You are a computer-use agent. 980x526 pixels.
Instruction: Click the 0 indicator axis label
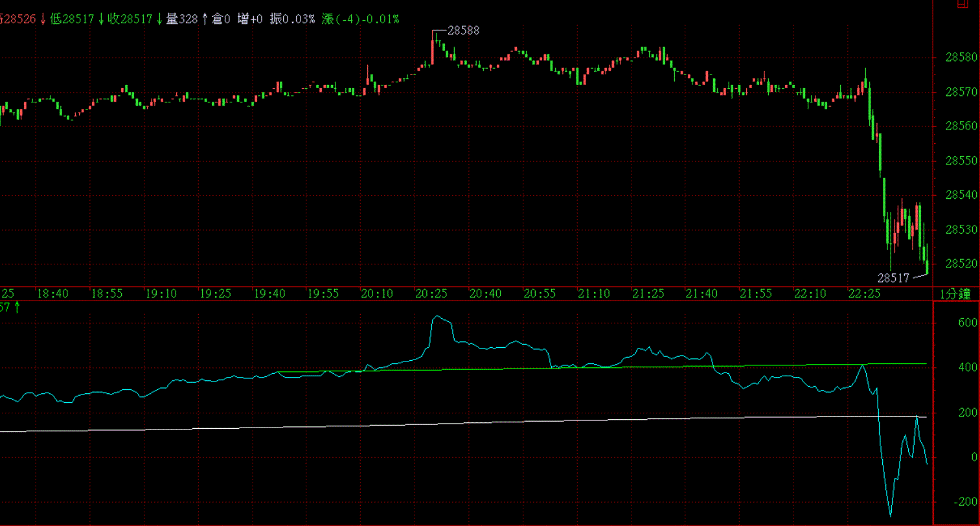974,457
